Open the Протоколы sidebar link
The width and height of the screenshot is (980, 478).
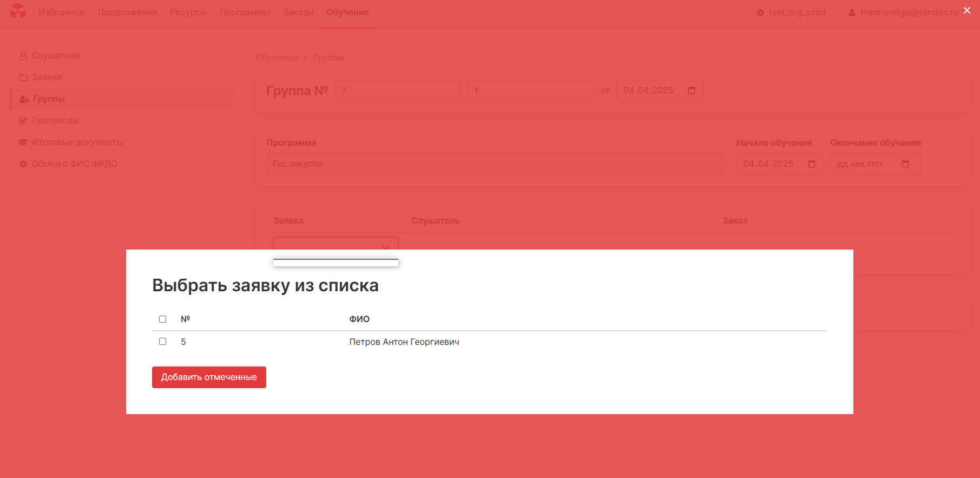tap(55, 121)
